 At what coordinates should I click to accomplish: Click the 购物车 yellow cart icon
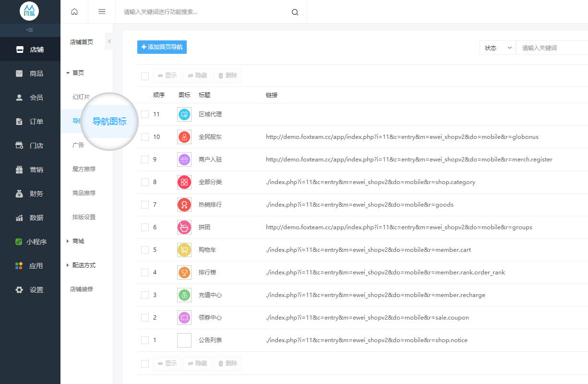click(184, 250)
